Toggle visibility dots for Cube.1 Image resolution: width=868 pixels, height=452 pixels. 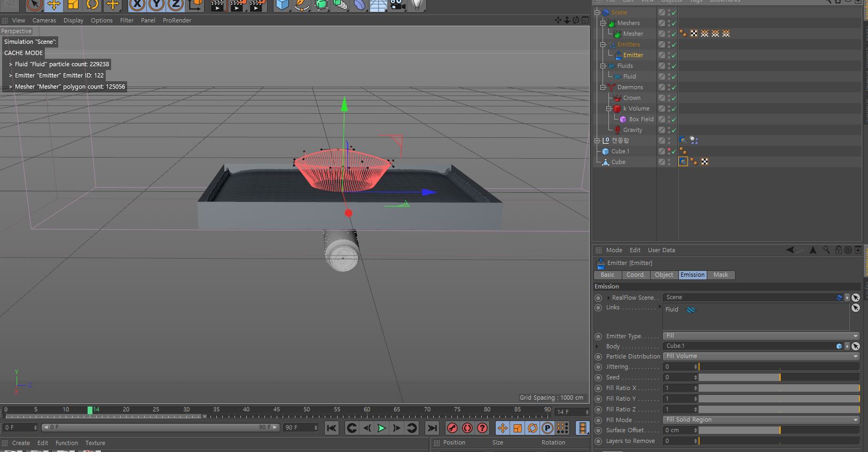pyautogui.click(x=669, y=151)
